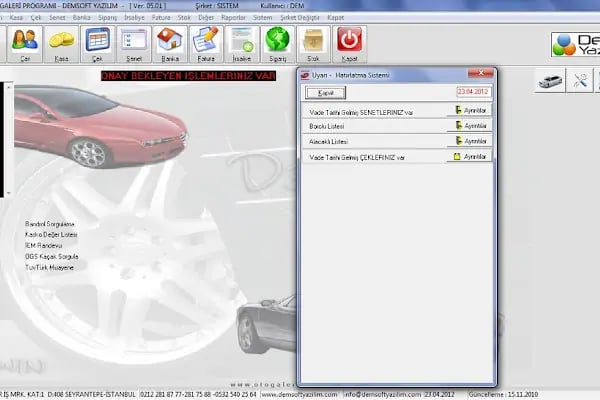Open the Senet menu

click(x=57, y=18)
